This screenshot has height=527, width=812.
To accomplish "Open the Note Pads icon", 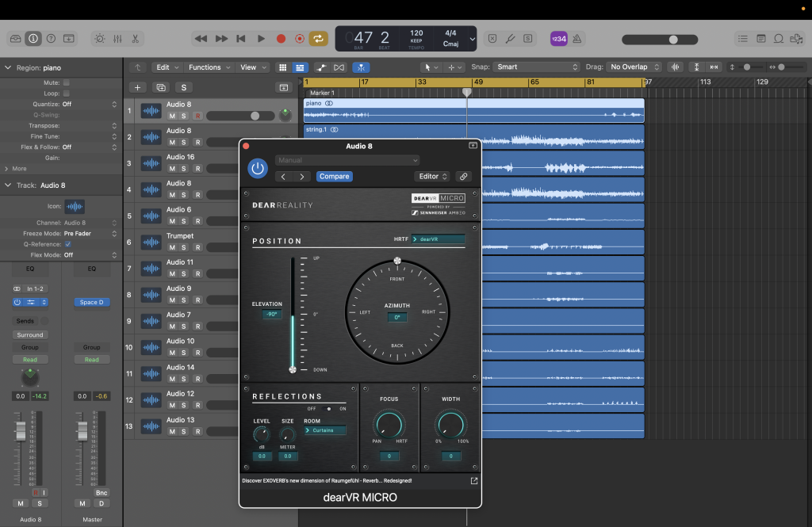I will coord(760,39).
